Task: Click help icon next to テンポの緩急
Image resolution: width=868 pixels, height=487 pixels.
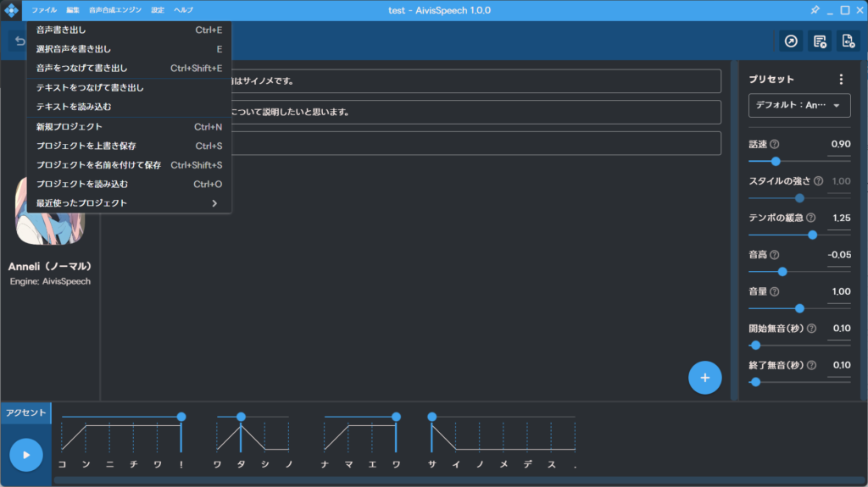Action: [x=810, y=218]
